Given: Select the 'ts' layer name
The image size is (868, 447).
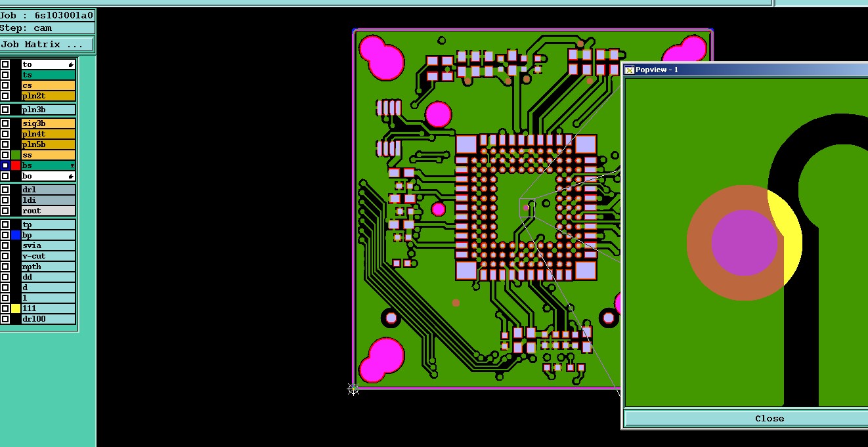Looking at the screenshot, I should pyautogui.click(x=49, y=75).
